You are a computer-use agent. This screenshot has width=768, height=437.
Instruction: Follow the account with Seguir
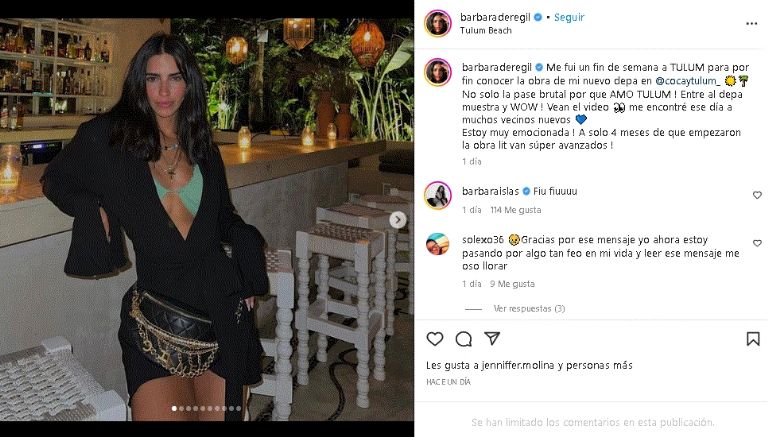coord(569,17)
